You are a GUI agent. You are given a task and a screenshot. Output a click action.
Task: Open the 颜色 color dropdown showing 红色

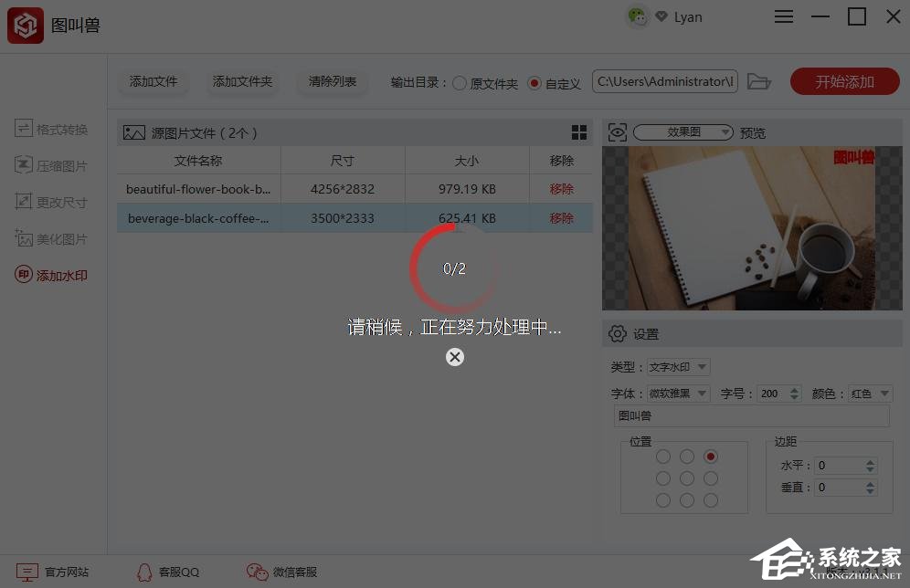click(x=869, y=394)
